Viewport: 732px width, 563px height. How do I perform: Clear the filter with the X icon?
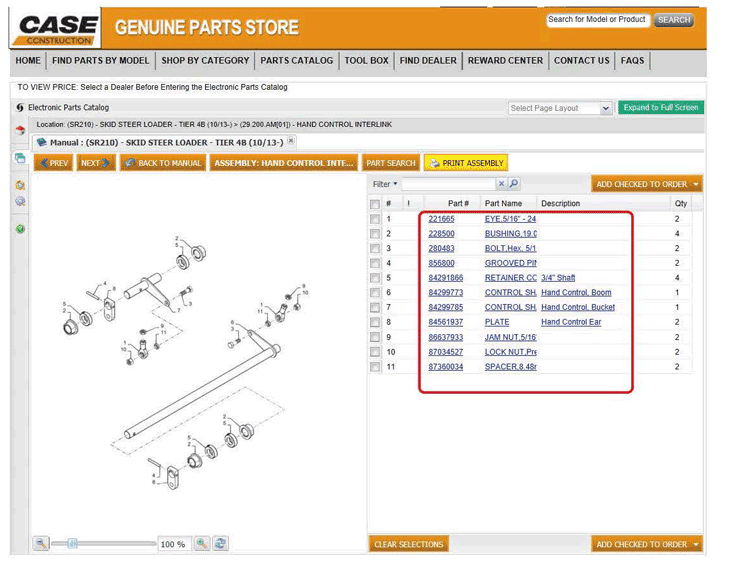502,185
